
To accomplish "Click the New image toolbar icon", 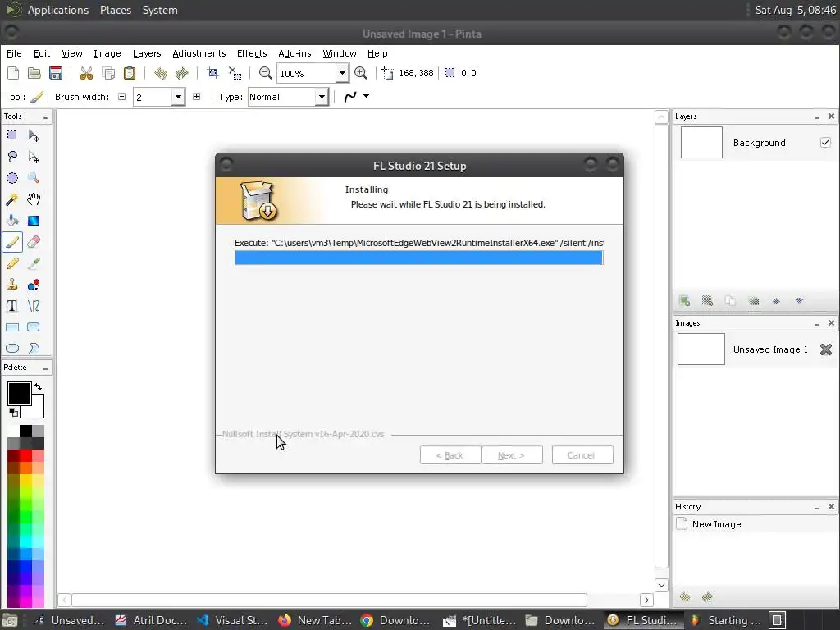I will pos(13,73).
